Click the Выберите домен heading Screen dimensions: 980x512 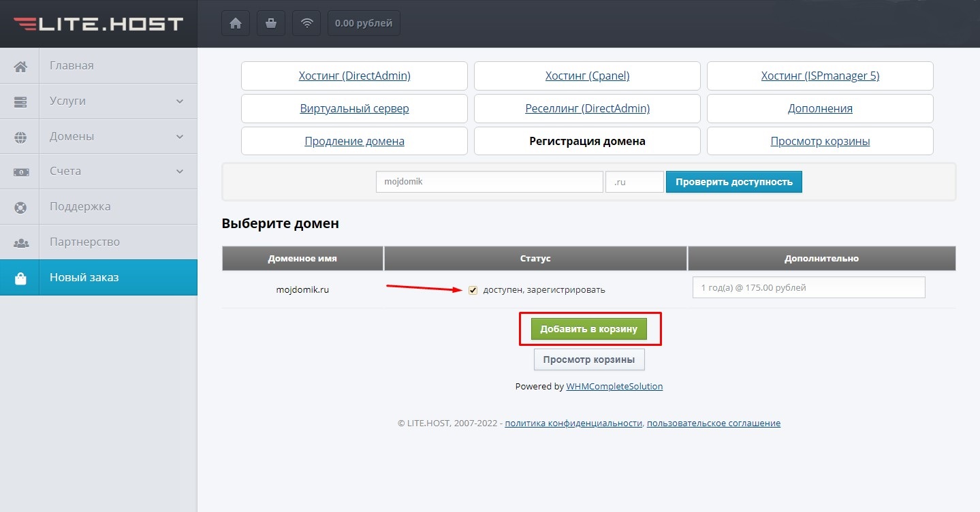pyautogui.click(x=281, y=223)
